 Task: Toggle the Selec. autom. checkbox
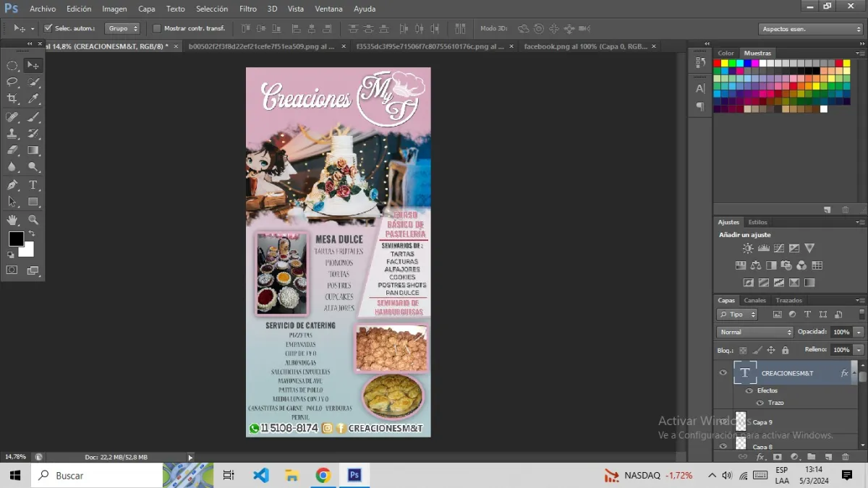pos(48,28)
